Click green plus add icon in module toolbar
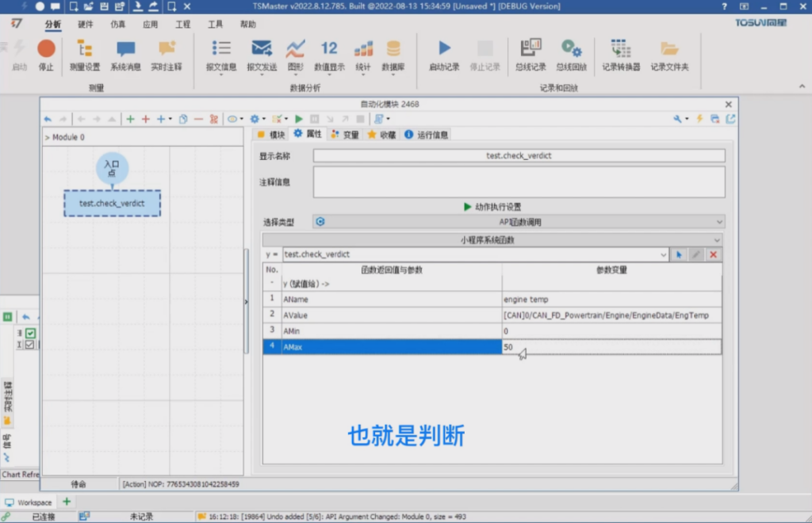This screenshot has height=523, width=812. pos(131,119)
